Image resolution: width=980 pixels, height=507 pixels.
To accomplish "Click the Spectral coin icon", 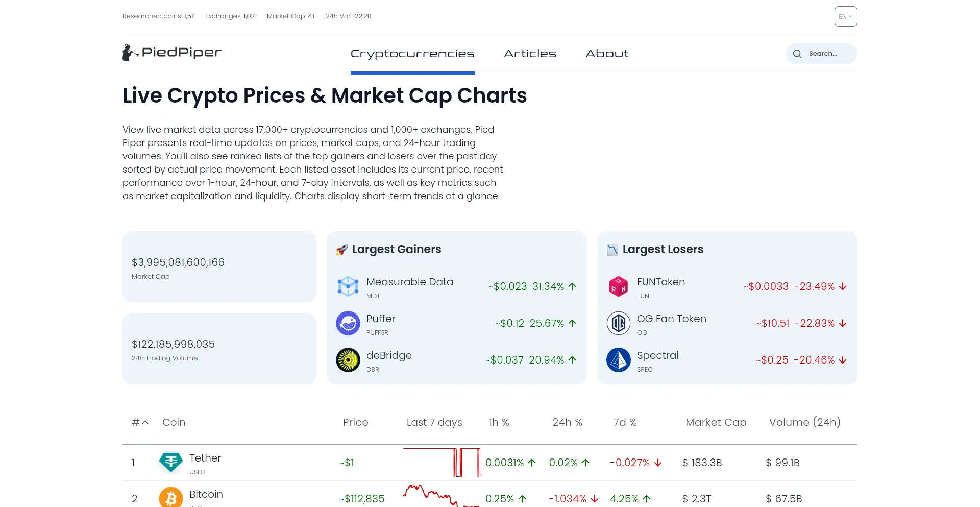I will pos(619,360).
